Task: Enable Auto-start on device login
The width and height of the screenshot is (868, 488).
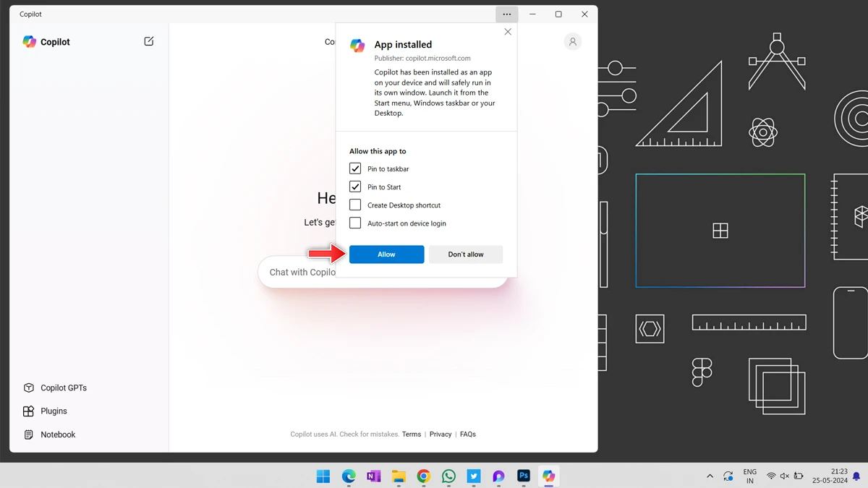Action: 355,223
